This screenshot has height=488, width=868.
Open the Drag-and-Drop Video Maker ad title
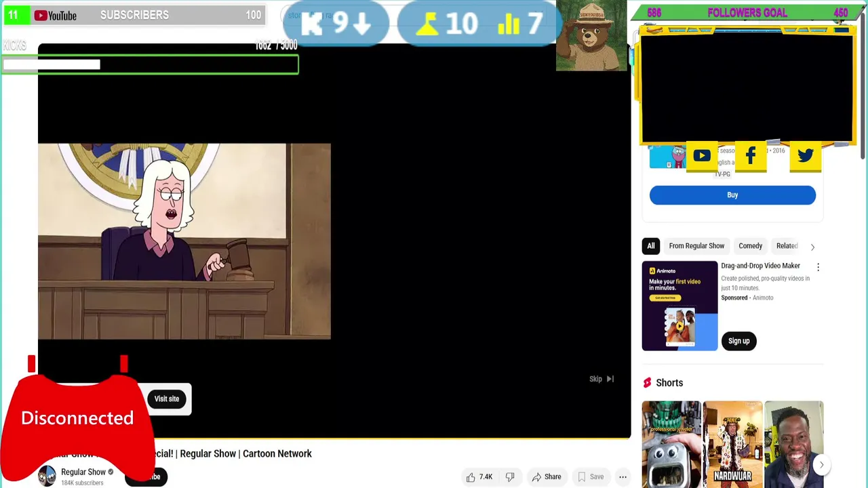click(x=760, y=266)
